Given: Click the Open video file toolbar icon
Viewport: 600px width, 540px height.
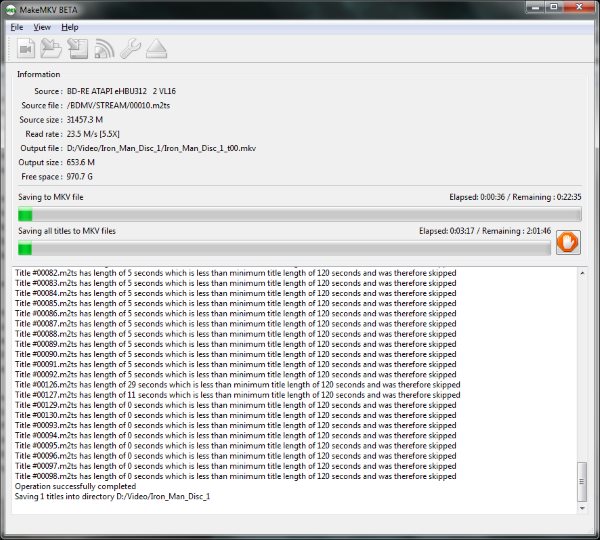Looking at the screenshot, I should coord(26,49).
